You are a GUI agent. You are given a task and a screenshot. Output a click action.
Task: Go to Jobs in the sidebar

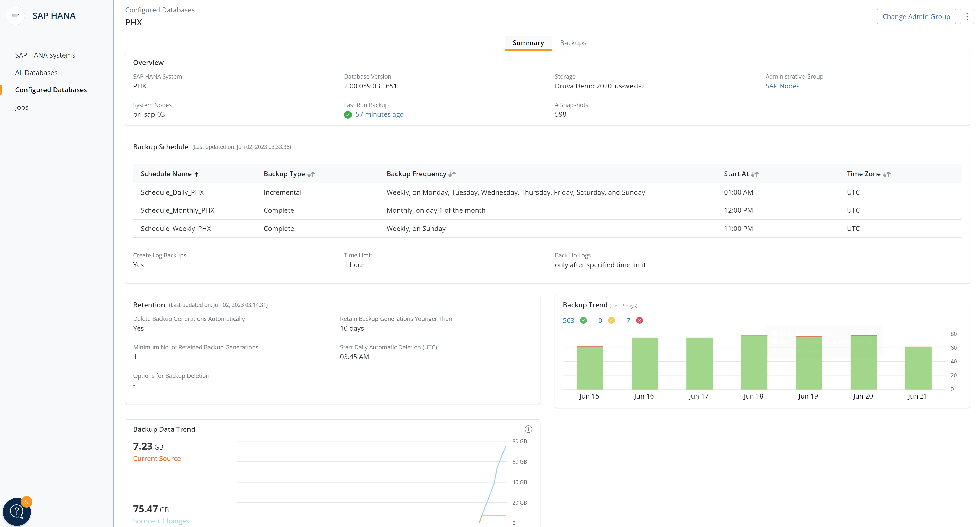[x=22, y=107]
